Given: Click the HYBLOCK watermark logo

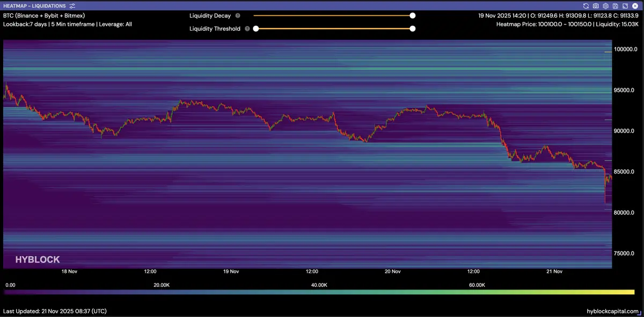Looking at the screenshot, I should click(37, 260).
